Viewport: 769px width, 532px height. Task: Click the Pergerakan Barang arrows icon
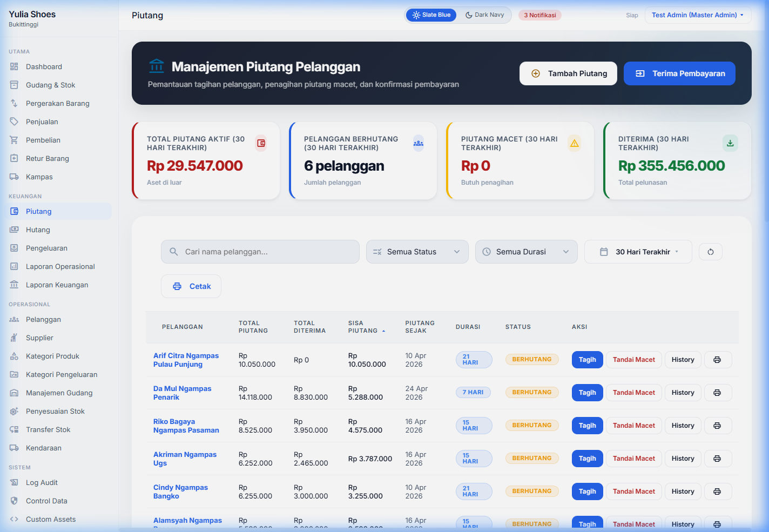[14, 103]
